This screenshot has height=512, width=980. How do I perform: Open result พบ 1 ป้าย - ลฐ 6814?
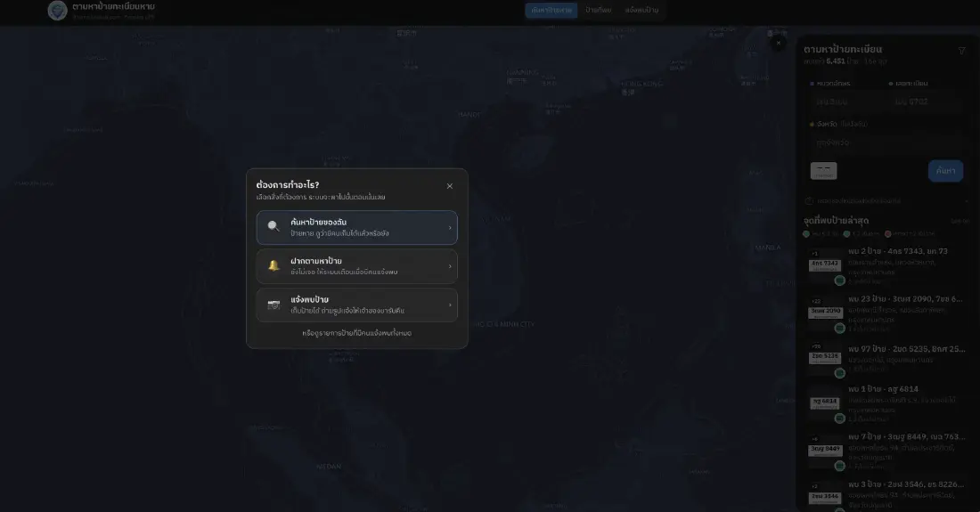click(886, 404)
